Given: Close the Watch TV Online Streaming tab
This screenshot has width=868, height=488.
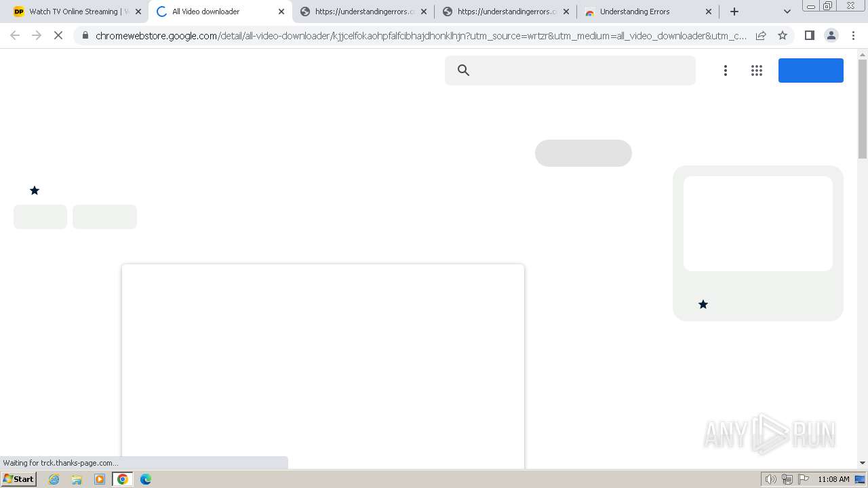Looking at the screenshot, I should (x=138, y=12).
